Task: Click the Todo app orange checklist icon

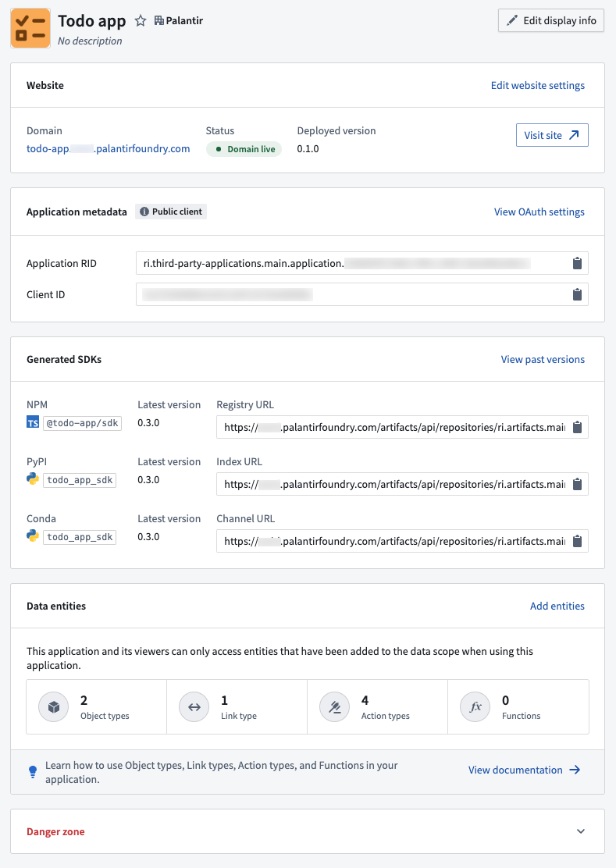Action: point(30,28)
